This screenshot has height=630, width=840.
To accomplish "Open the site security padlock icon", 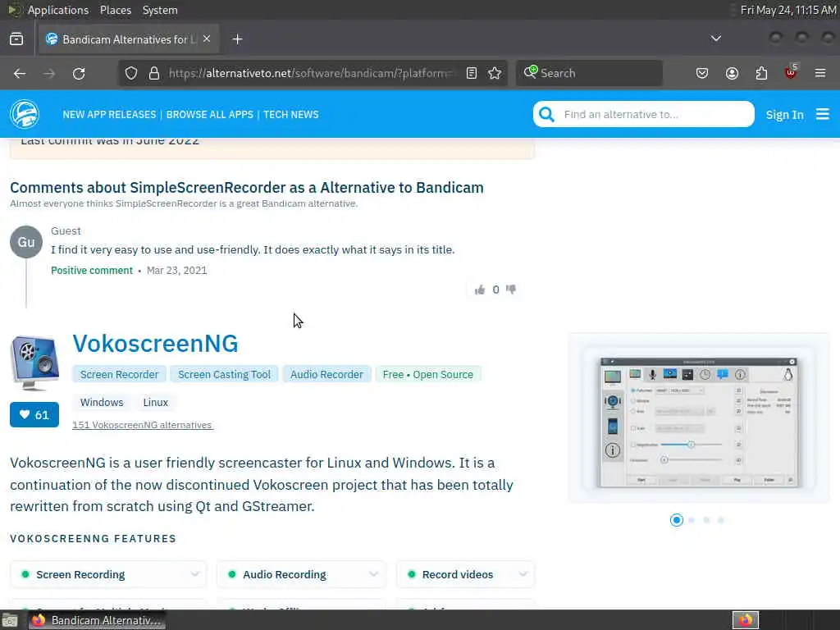I will coord(154,73).
